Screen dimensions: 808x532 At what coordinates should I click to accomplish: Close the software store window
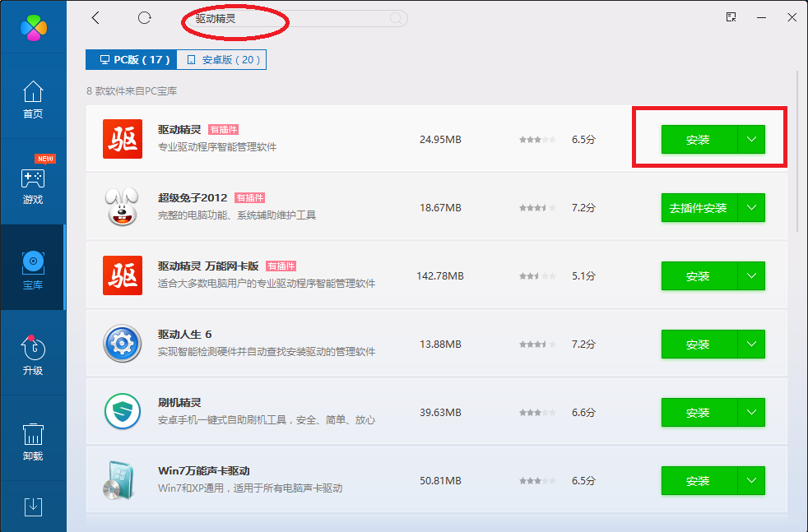[792, 17]
